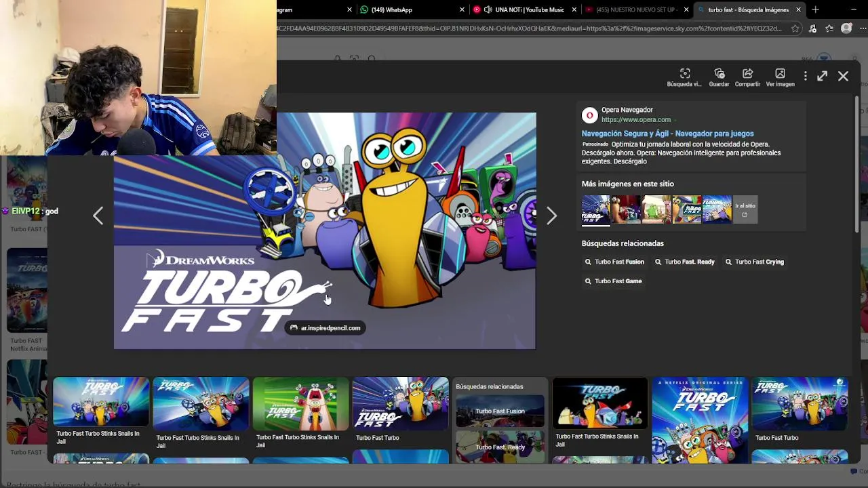
Task: Click the main Turbo Fast preview image
Action: click(x=325, y=230)
